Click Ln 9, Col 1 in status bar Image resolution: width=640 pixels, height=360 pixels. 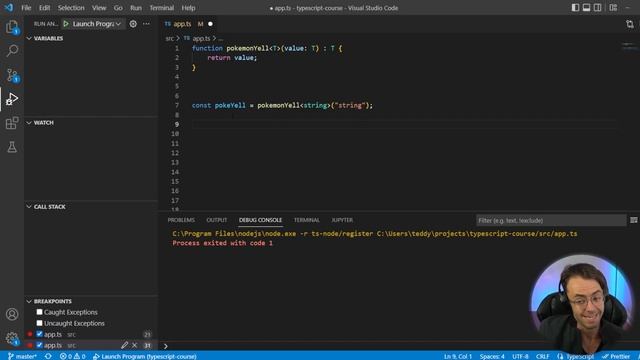pos(458,356)
